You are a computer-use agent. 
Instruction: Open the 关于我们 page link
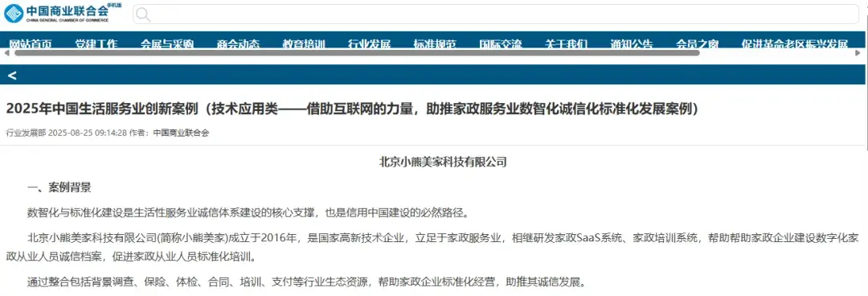[566, 44]
